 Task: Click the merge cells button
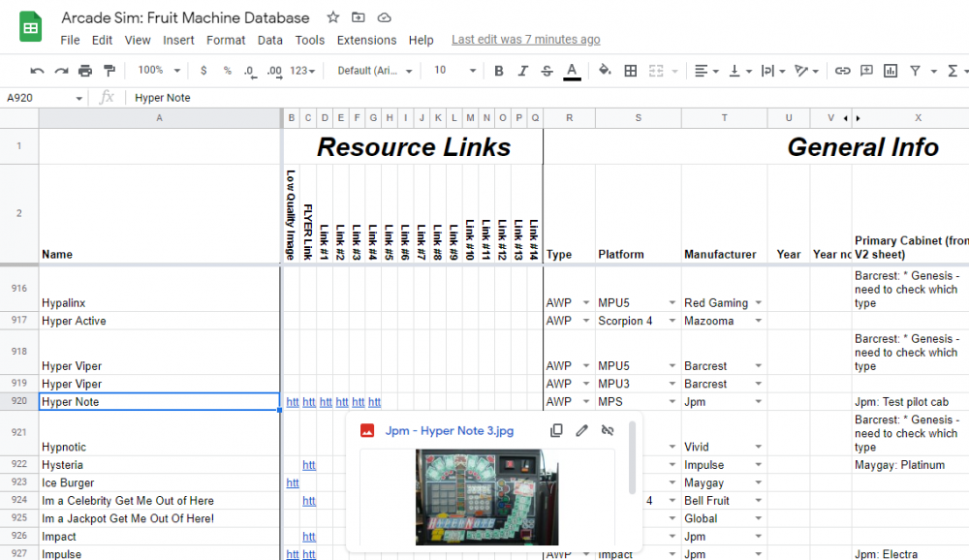(x=656, y=71)
